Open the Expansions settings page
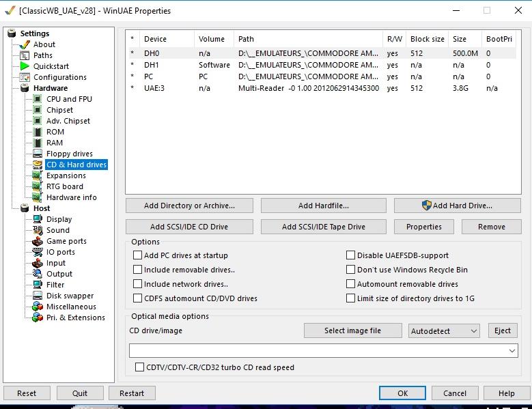The width and height of the screenshot is (532, 409). coord(66,175)
